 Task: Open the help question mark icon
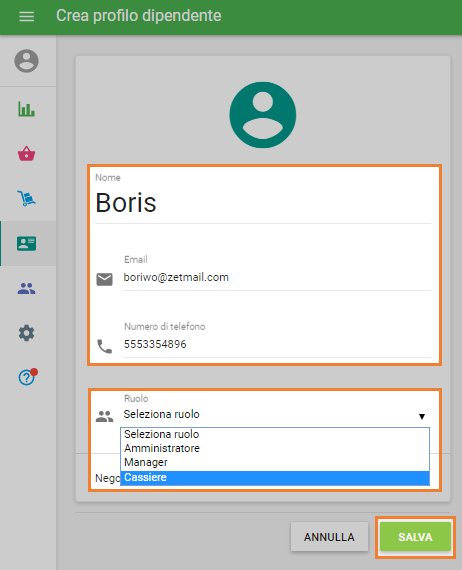(x=27, y=377)
